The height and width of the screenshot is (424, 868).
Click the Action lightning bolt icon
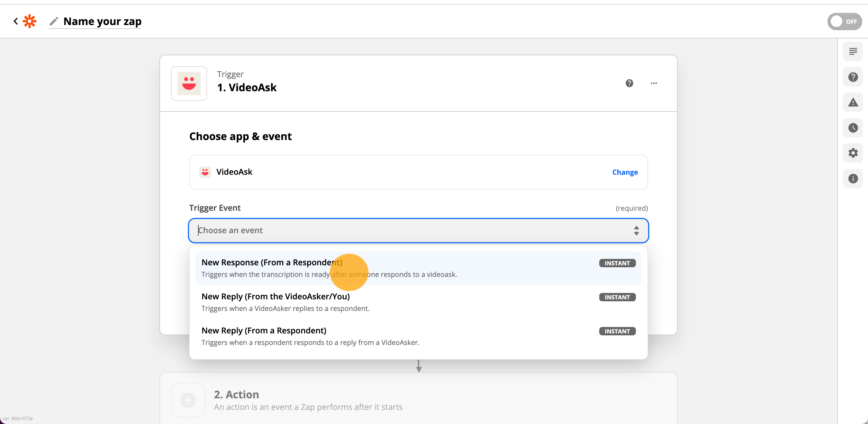(188, 400)
